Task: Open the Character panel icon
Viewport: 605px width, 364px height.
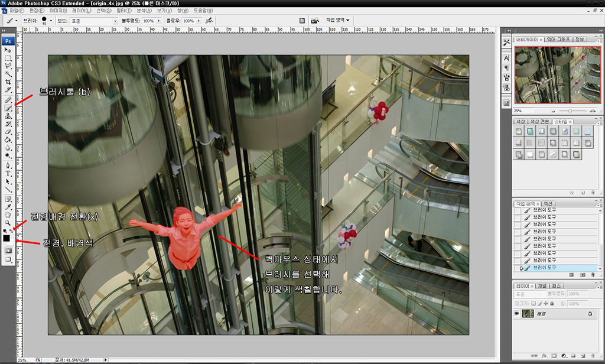Action: [x=506, y=58]
